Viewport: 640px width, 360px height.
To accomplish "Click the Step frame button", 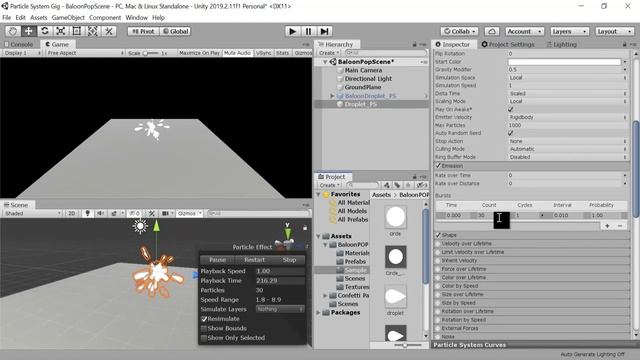I will pos(324,31).
